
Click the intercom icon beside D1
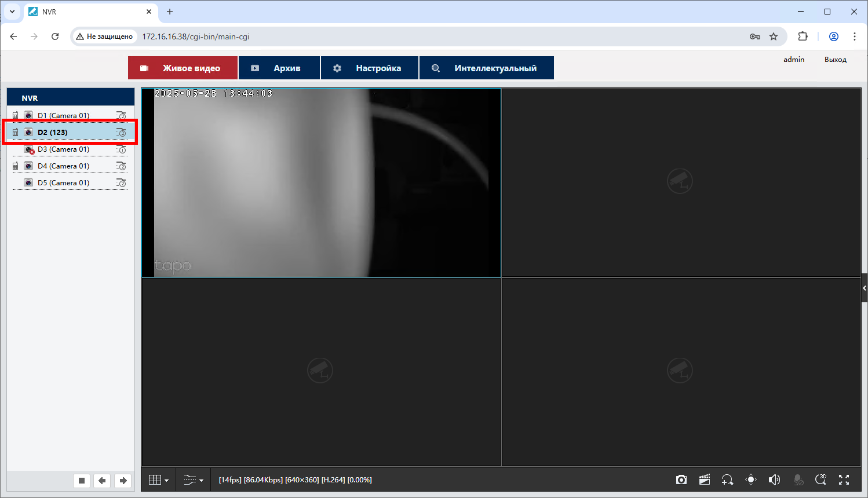point(16,116)
